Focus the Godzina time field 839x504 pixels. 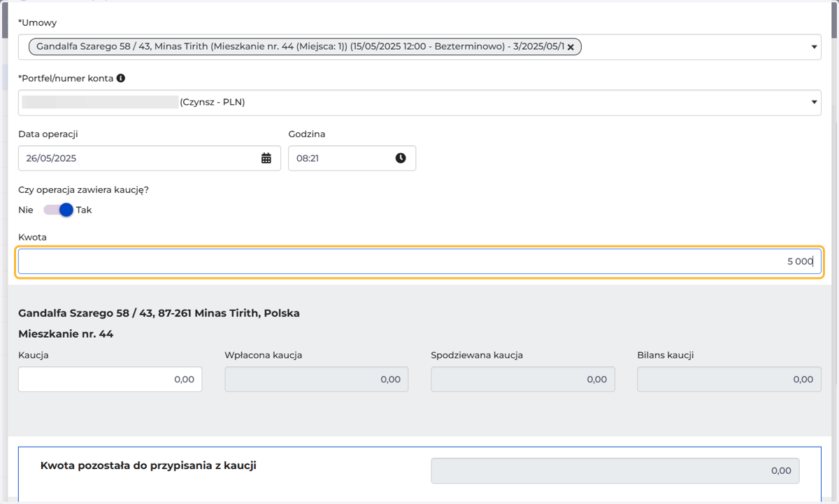(x=352, y=158)
